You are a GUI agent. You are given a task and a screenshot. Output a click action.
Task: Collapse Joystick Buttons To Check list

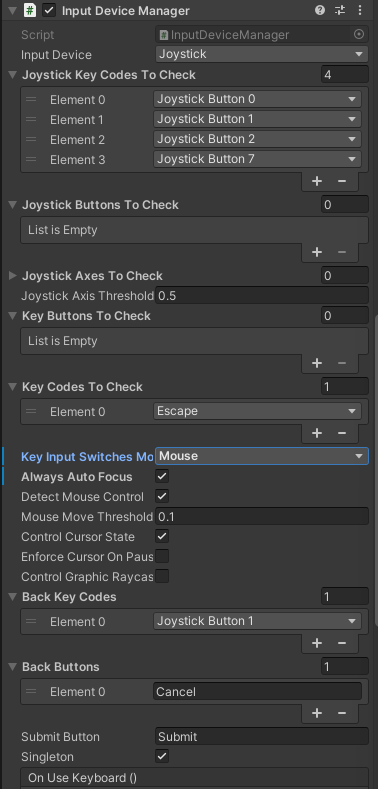point(13,205)
